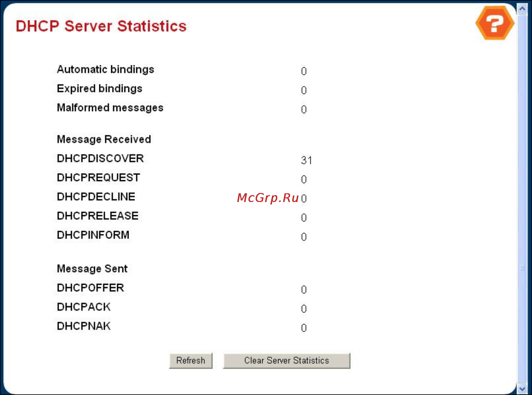Click the DHCPREQUEST value 0
The width and height of the screenshot is (532, 395).
click(304, 180)
